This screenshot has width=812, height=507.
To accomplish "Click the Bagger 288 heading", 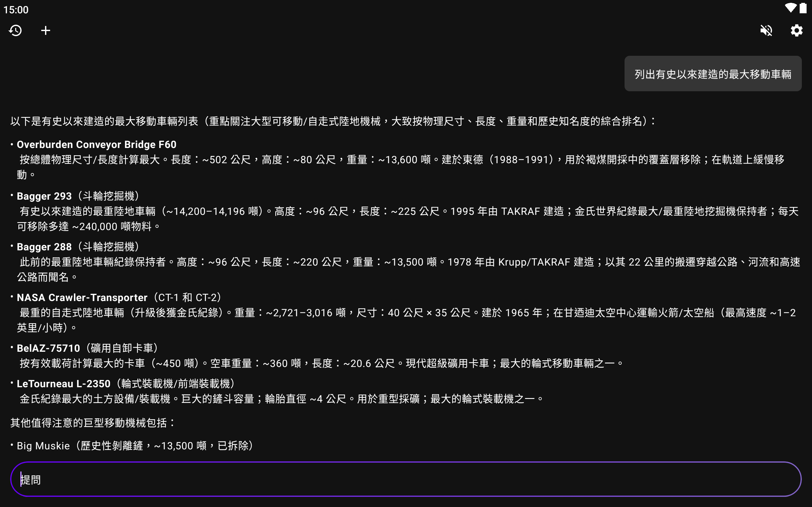I will [44, 247].
